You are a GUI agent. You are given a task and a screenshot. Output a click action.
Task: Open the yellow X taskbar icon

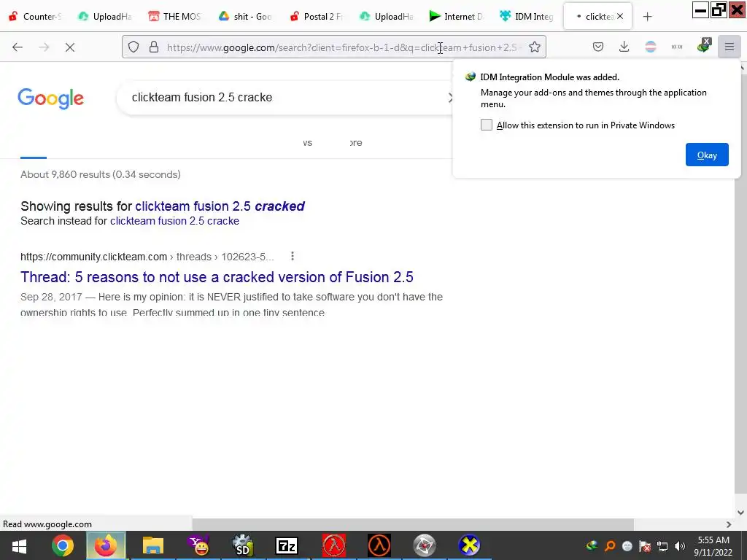(x=469, y=545)
